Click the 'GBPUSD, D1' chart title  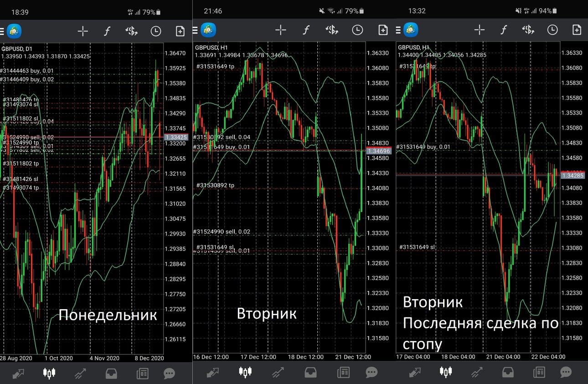click(17, 49)
